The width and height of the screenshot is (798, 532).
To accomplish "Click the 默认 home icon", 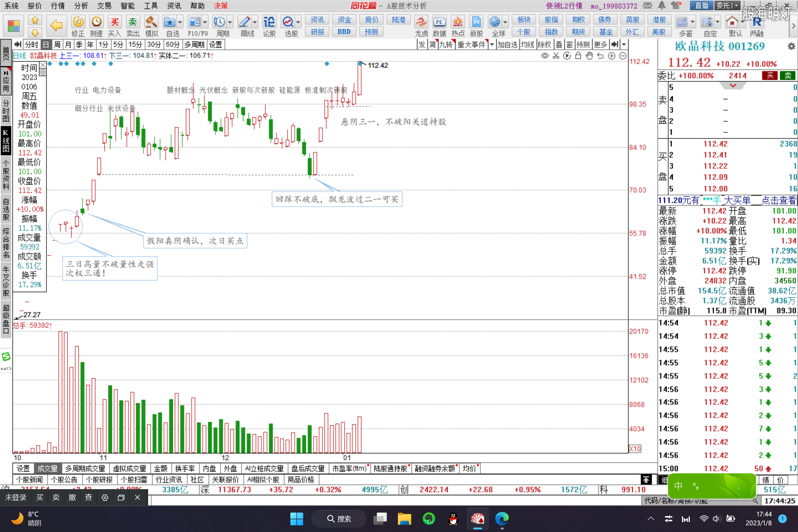I will [x=732, y=22].
